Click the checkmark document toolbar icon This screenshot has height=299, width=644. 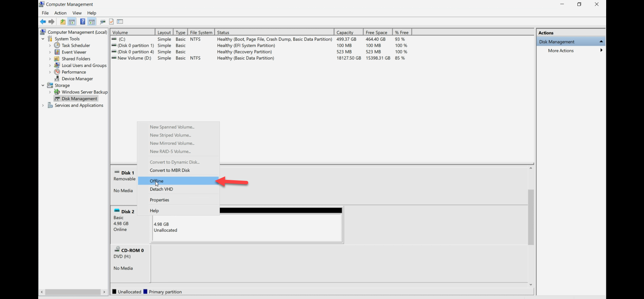pos(111,22)
